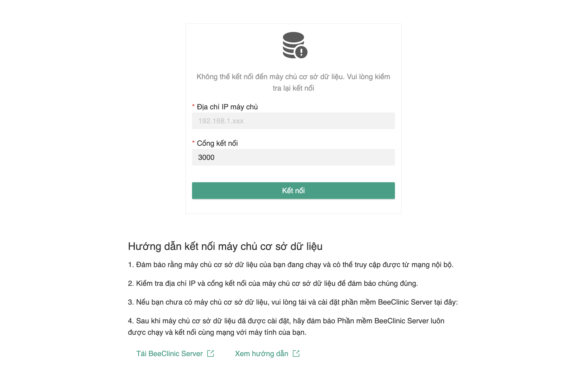Click external-link icon beside Xem hướng dẫn
Image resolution: width=588 pixels, height=391 pixels.
pos(296,353)
